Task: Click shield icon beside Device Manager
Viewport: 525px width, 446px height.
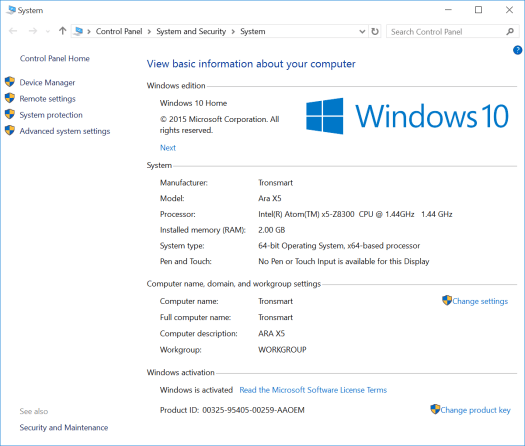Action: (10, 82)
